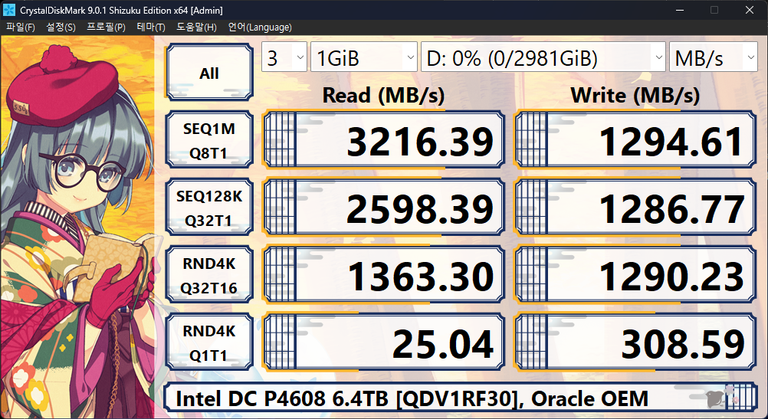This screenshot has width=768, height=419.
Task: Click the Intel DC P4608 comment field
Action: [460, 398]
